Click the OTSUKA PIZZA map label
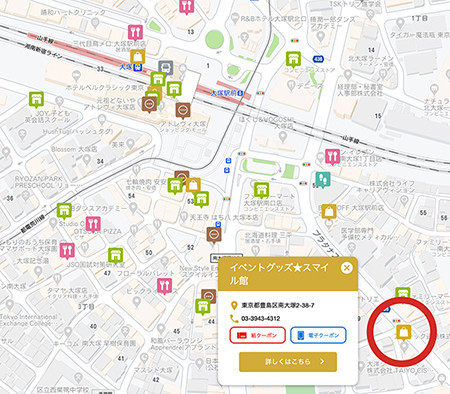The image size is (450, 394). pos(98,231)
